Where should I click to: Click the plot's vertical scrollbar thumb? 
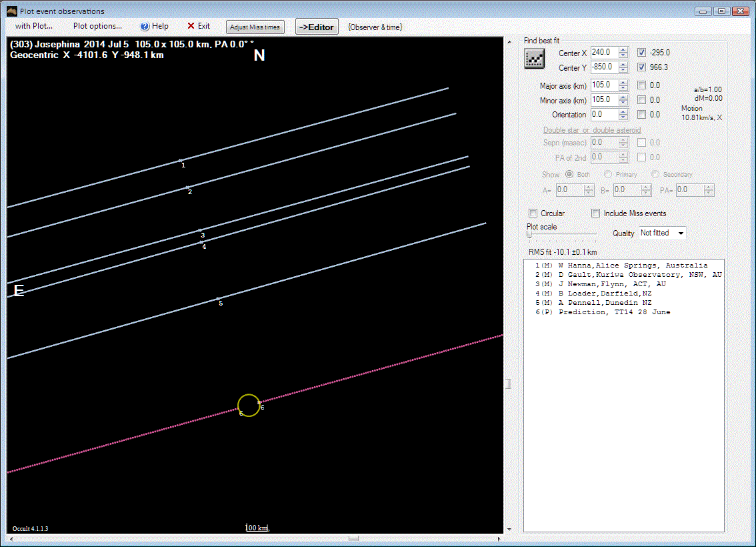point(508,384)
